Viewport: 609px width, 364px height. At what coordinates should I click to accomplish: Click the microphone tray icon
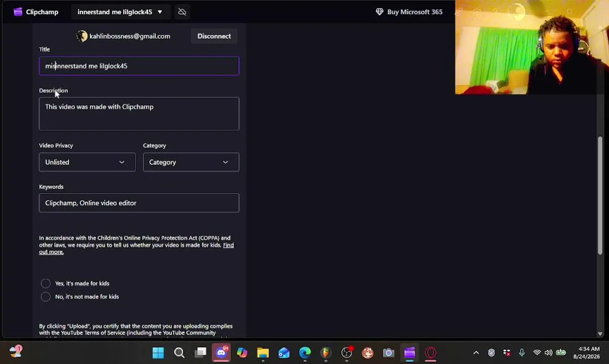(x=521, y=353)
